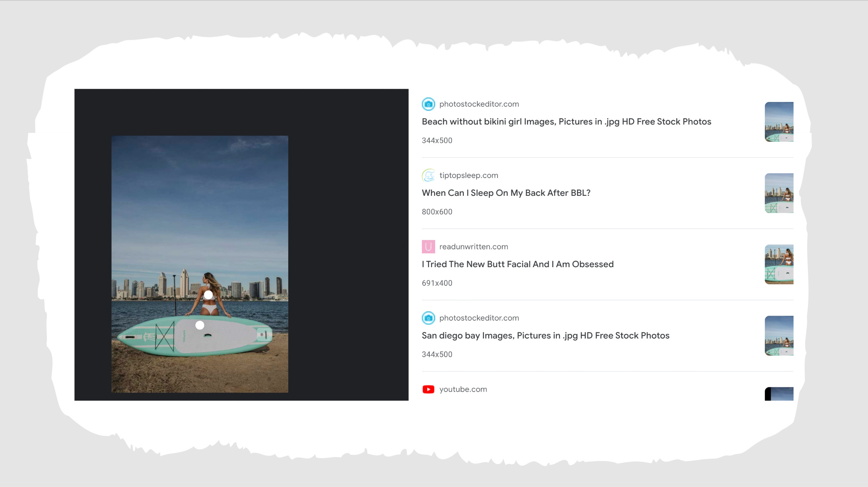Open thumbnail of the readunwritten.com result

779,264
